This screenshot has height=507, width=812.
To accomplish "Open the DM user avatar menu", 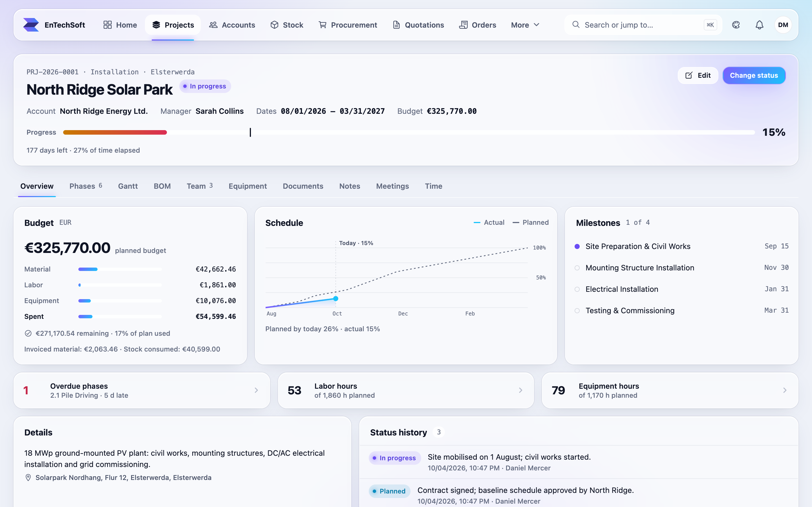I will (783, 25).
